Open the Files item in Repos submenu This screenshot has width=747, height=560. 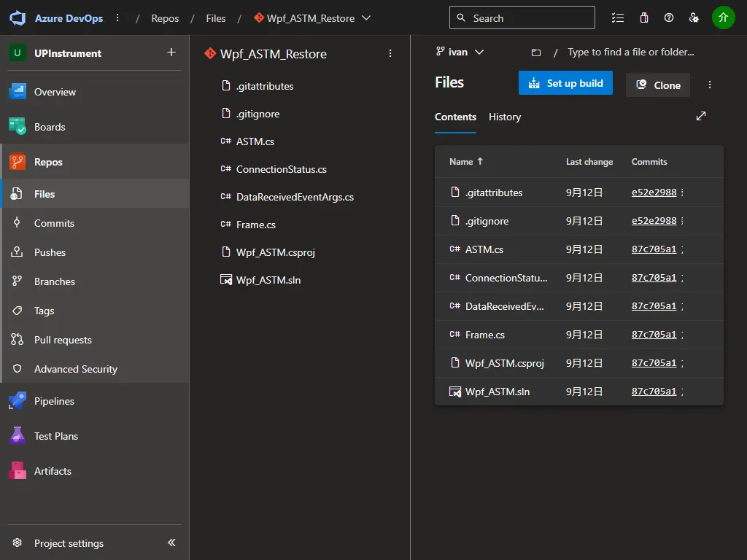pos(96,194)
